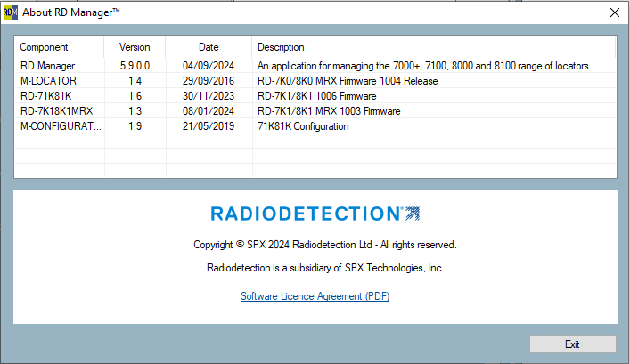The width and height of the screenshot is (630, 364).
Task: Click version 5.9.0.0 cell
Action: [135, 66]
